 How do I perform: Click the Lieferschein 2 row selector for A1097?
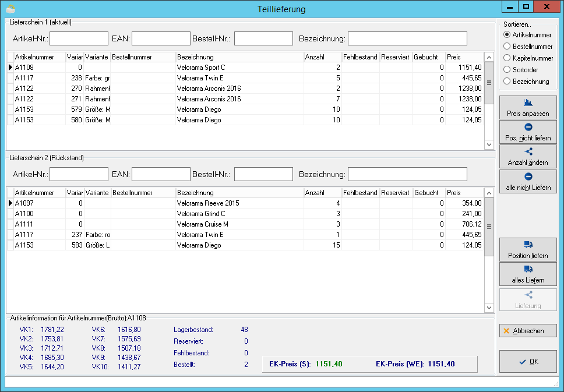click(10, 203)
